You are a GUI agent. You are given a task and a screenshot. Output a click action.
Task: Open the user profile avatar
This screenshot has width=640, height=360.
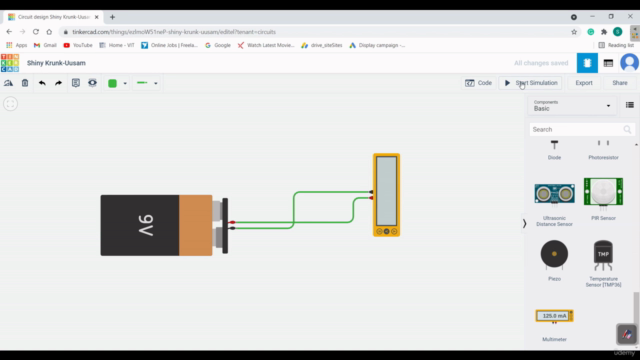(629, 63)
